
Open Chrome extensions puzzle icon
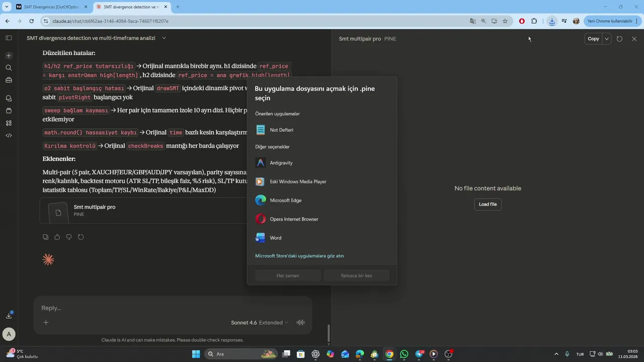point(534,21)
